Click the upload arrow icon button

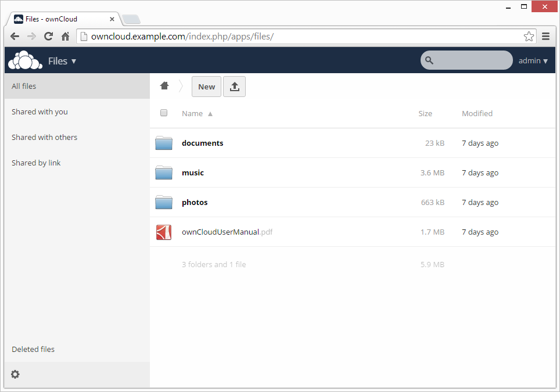pos(235,87)
